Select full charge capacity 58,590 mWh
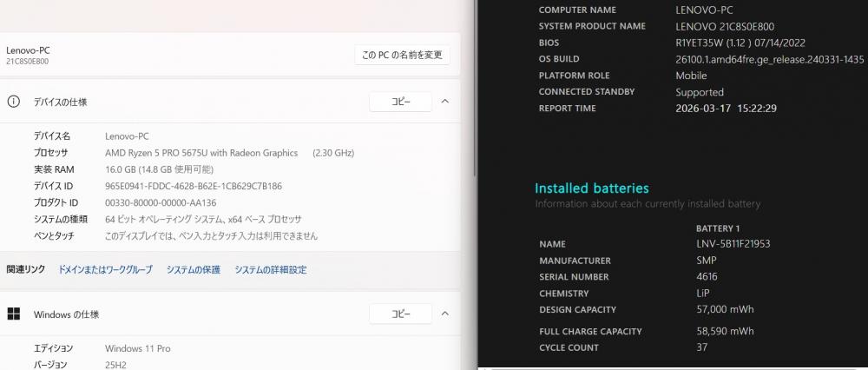 725,331
